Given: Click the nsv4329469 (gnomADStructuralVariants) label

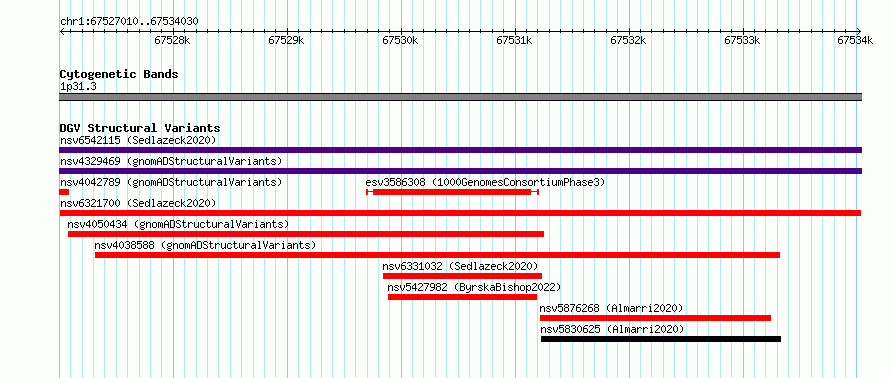Looking at the screenshot, I should point(171,161).
